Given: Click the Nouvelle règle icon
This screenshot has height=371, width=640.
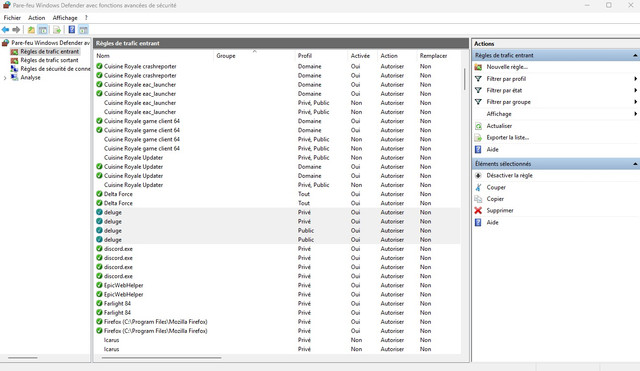Looking at the screenshot, I should point(478,67).
